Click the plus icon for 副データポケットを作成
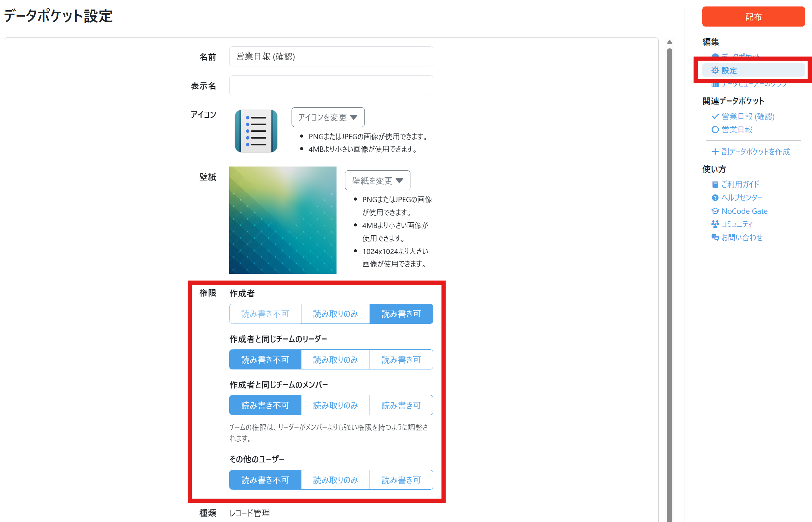This screenshot has height=522, width=812. [715, 152]
